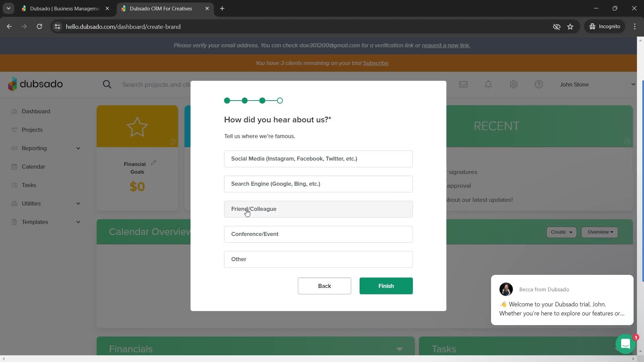
Task: Click third onboarding step dot
Action: click(262, 101)
